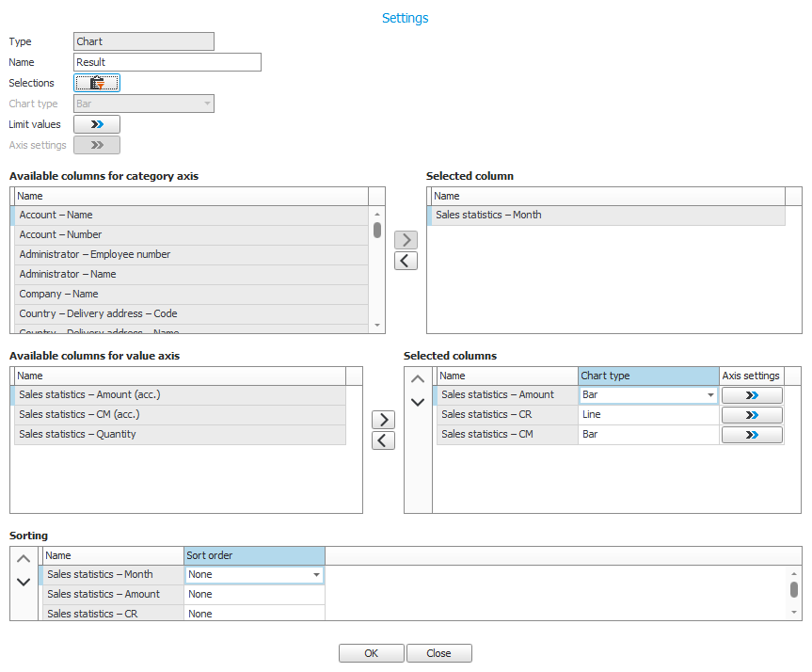Open Axis settings for Sales statistics – Amount
This screenshot has height=672, width=812.
tap(752, 395)
